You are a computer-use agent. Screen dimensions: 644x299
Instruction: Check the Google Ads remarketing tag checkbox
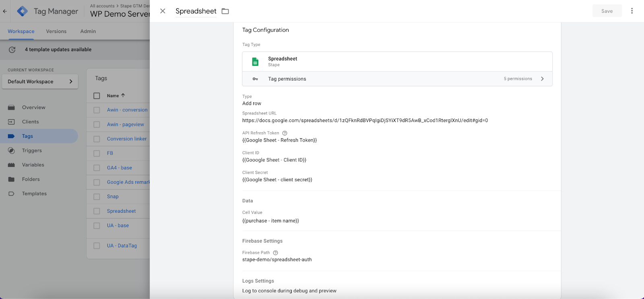pos(97,182)
